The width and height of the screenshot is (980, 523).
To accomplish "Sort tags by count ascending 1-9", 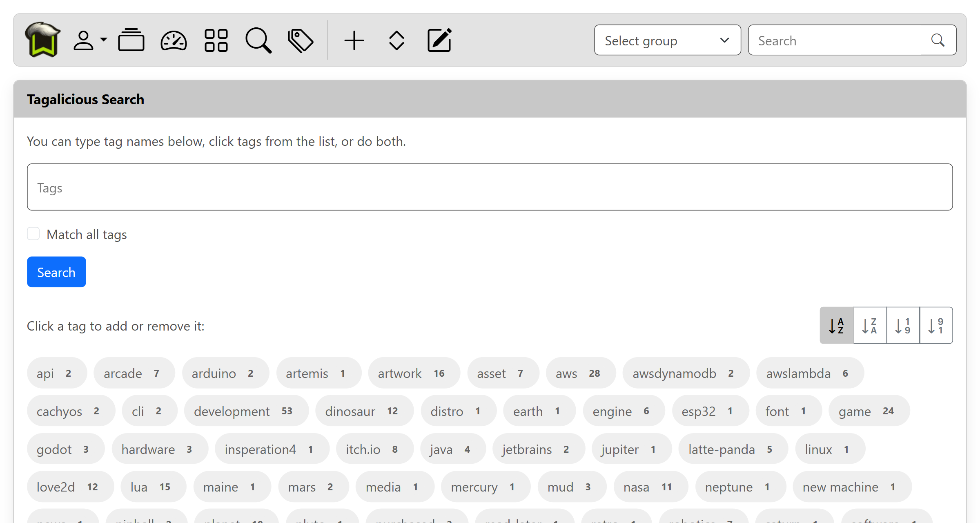I will pyautogui.click(x=903, y=326).
